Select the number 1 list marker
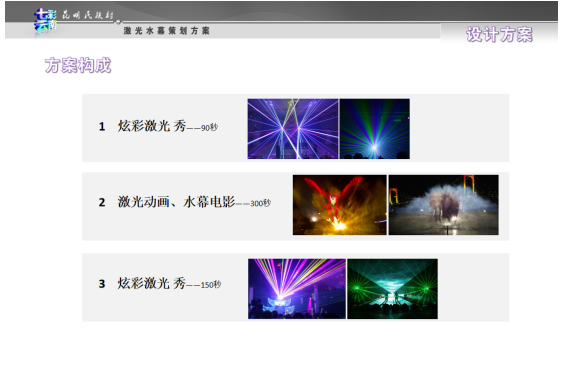 point(102,126)
